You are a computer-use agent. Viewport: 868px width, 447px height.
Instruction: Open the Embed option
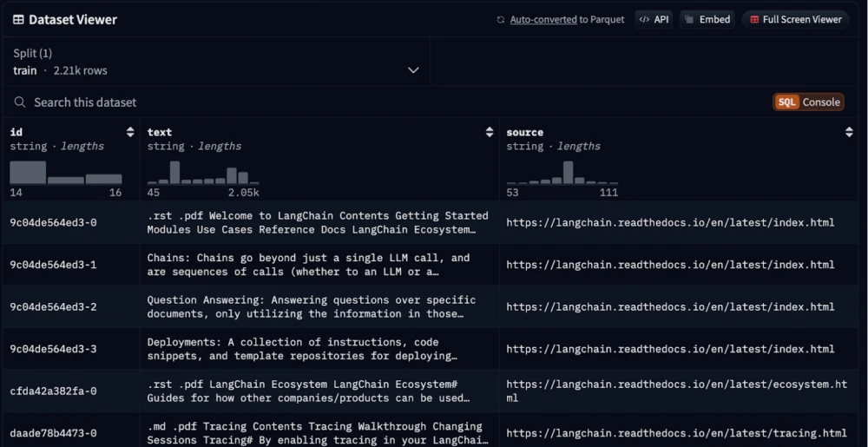707,19
